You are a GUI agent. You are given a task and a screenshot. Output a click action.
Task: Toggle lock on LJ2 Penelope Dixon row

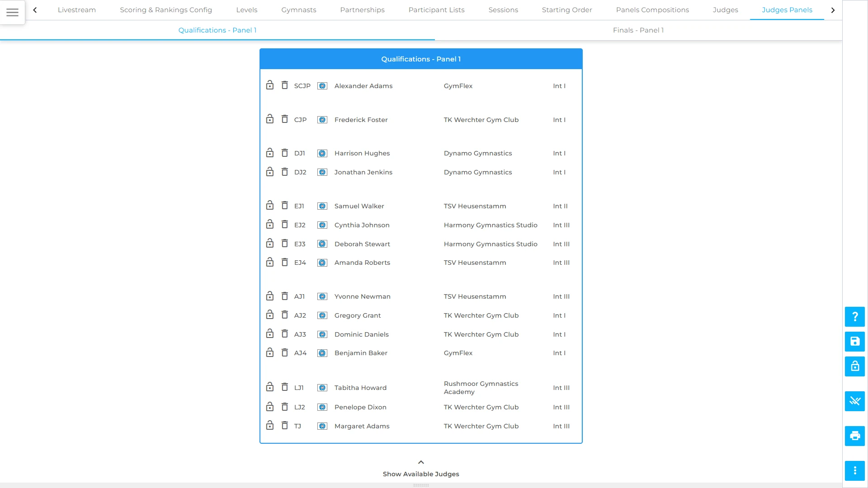pos(270,407)
